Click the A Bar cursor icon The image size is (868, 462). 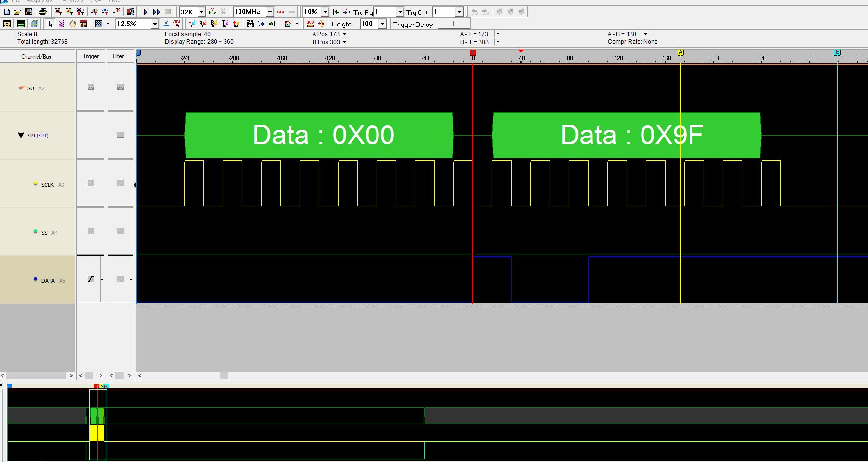point(202,24)
